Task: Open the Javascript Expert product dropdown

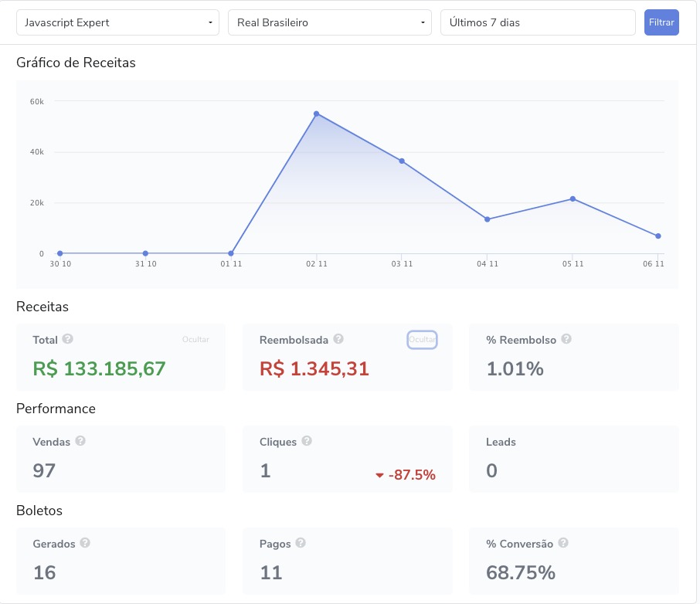Action: tap(118, 22)
